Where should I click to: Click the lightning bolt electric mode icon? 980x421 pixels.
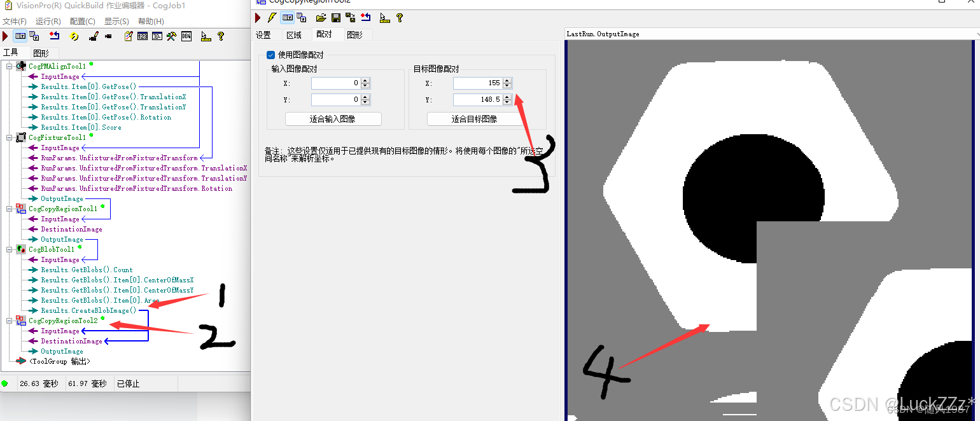[x=272, y=17]
